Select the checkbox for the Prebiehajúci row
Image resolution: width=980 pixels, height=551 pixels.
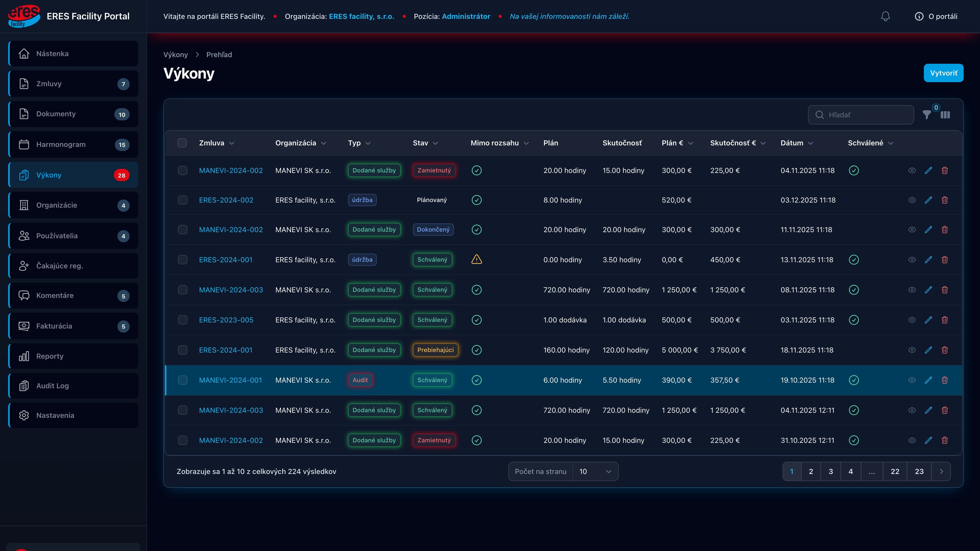[x=183, y=350]
